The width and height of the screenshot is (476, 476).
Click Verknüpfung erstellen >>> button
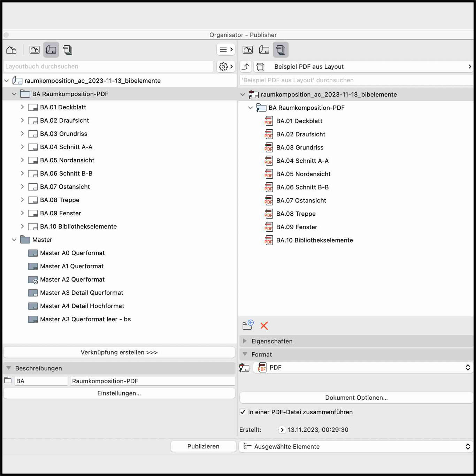pos(119,352)
